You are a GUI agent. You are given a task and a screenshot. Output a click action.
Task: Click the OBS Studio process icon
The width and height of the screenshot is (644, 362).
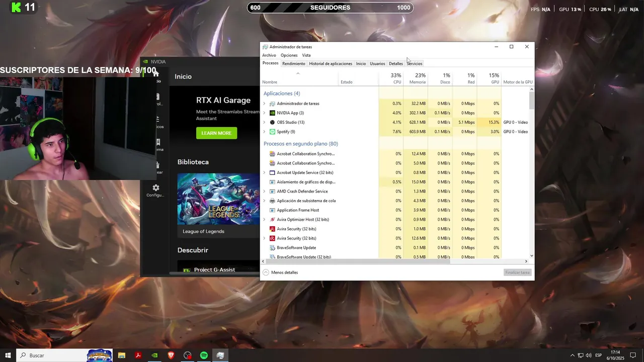click(x=272, y=122)
